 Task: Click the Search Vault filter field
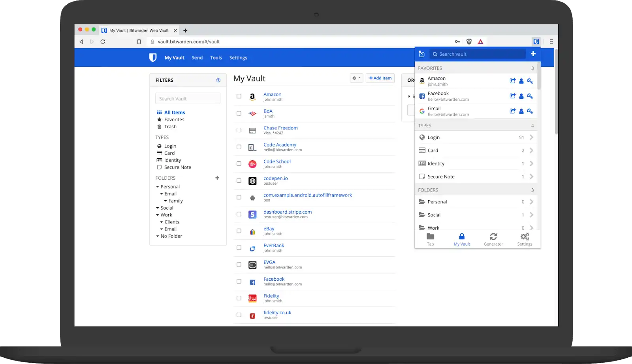tap(188, 99)
